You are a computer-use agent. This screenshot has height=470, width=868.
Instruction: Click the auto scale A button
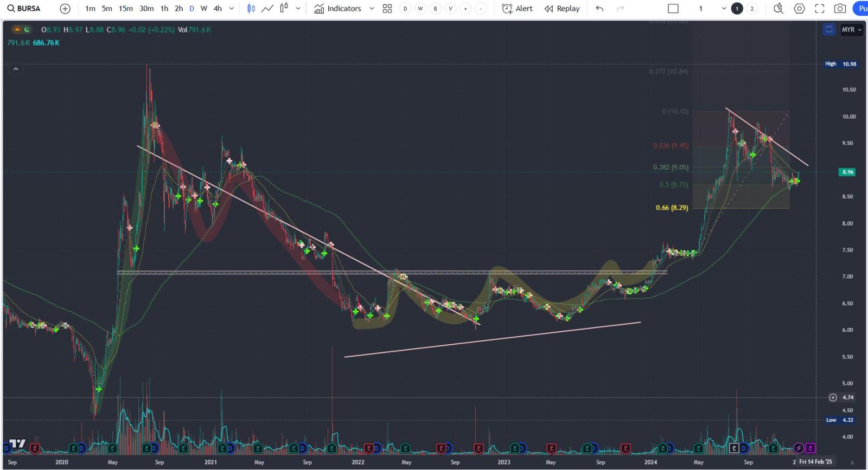(x=852, y=462)
